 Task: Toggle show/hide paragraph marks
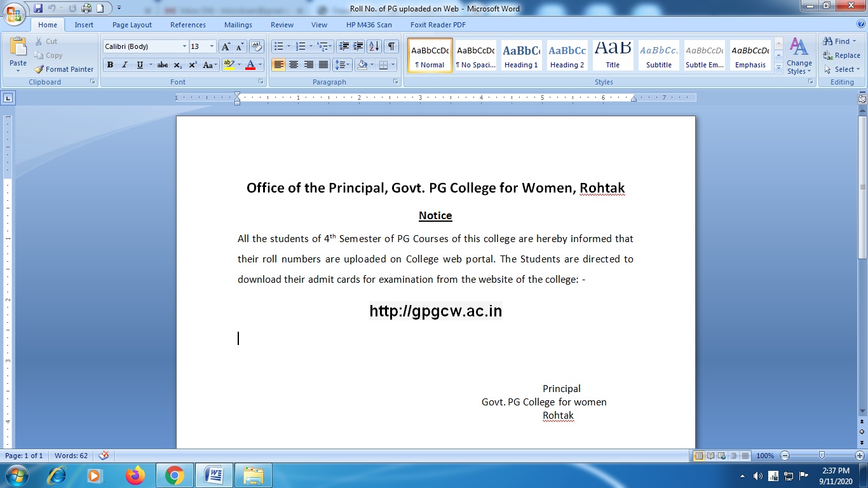pos(391,46)
